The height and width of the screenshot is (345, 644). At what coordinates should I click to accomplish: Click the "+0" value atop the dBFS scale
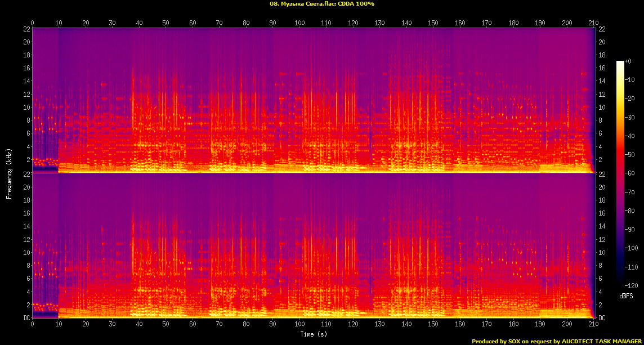(x=628, y=61)
